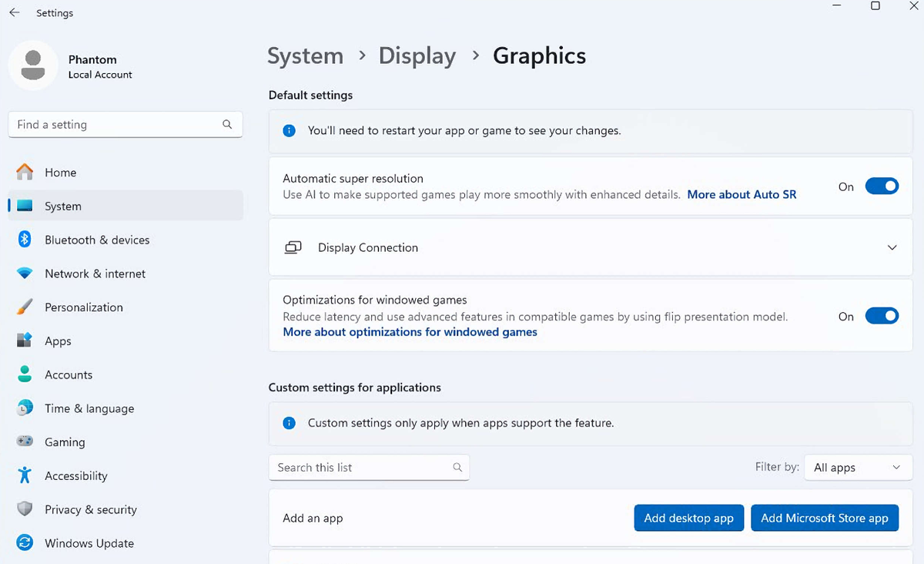Click the Bluetooth & devices icon
The image size is (924, 564).
pos(25,240)
